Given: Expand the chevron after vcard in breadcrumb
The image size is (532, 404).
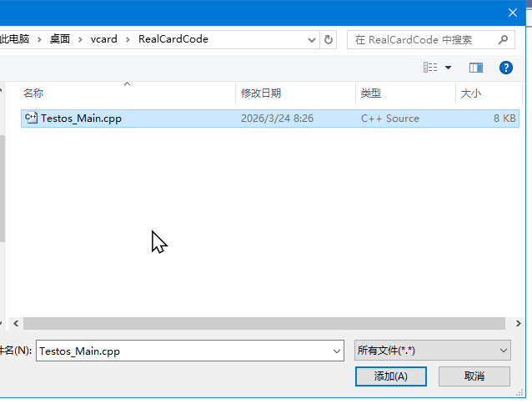Looking at the screenshot, I should click(x=130, y=39).
